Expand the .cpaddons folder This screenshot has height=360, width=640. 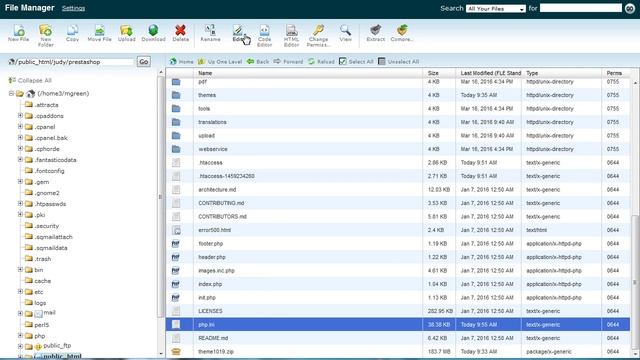20,116
